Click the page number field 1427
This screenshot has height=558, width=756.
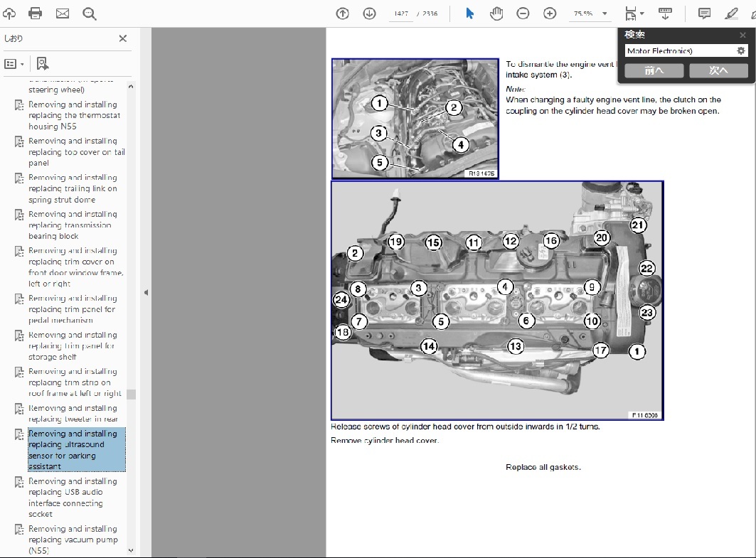click(400, 14)
